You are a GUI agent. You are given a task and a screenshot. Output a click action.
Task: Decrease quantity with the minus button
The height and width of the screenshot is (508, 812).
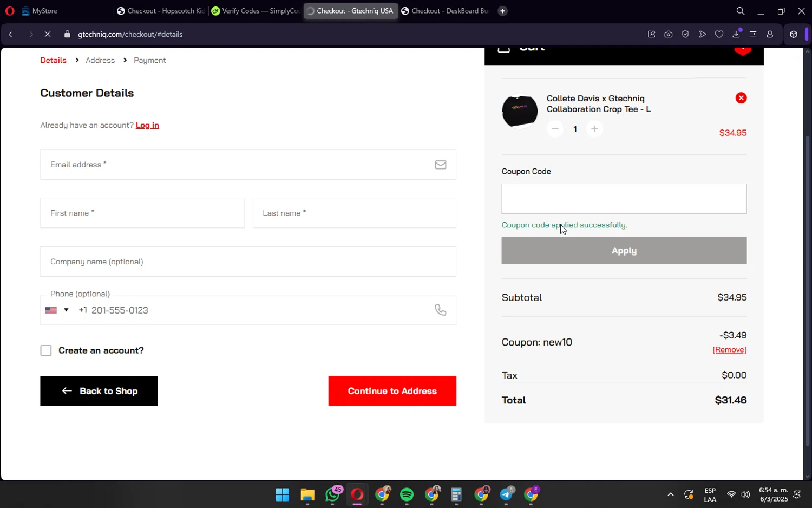(554, 129)
